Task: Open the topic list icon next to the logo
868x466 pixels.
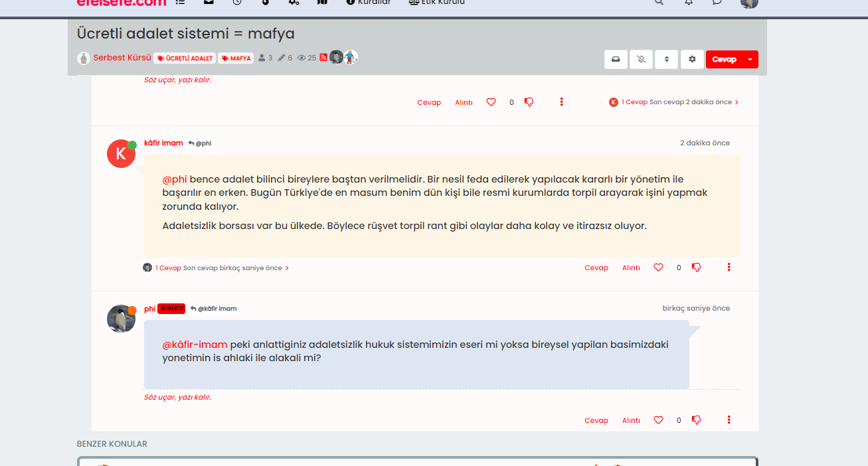Action: coord(179,2)
